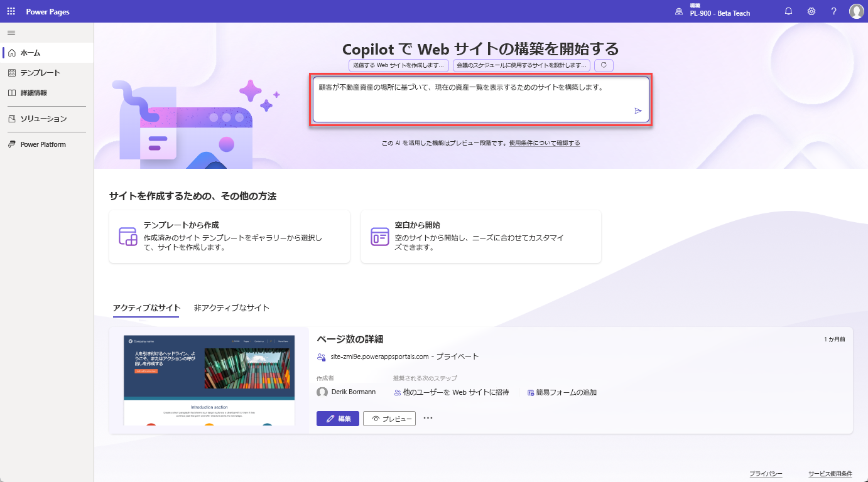Screen dimensions: 868x482
Task: Click the プレビュー button
Action: [389, 419]
